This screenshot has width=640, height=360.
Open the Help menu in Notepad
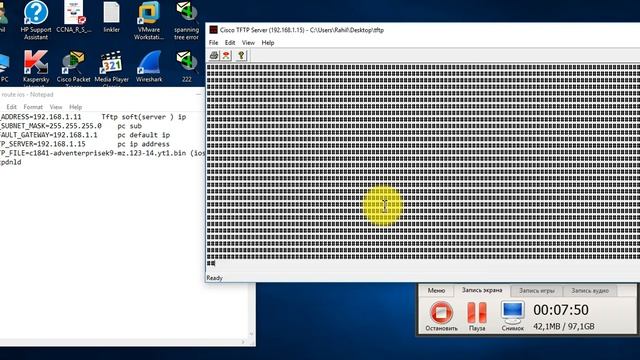click(76, 107)
